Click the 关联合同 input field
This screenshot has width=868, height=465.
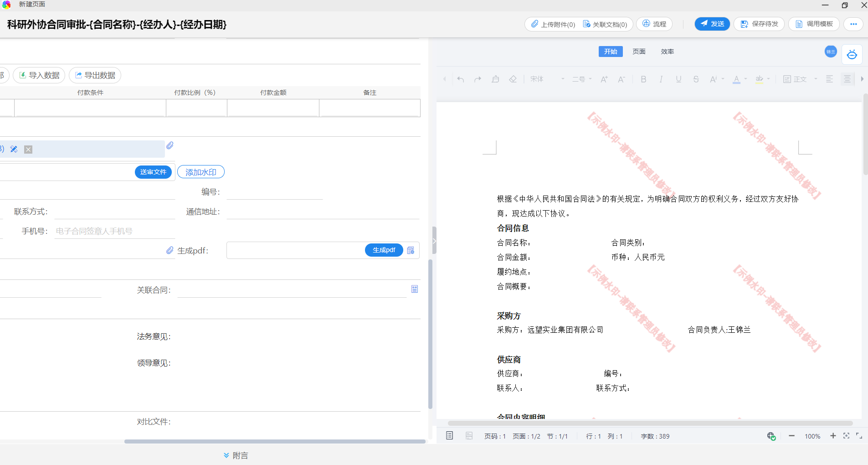point(292,290)
